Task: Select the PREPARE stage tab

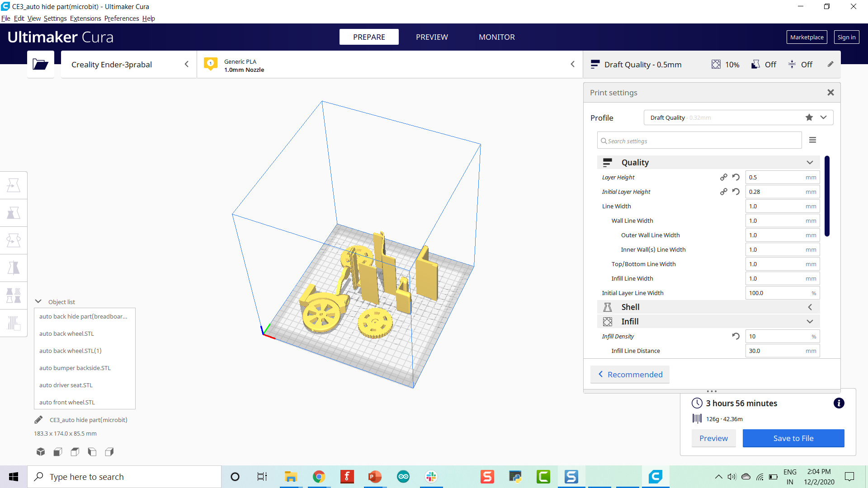Action: click(x=369, y=37)
